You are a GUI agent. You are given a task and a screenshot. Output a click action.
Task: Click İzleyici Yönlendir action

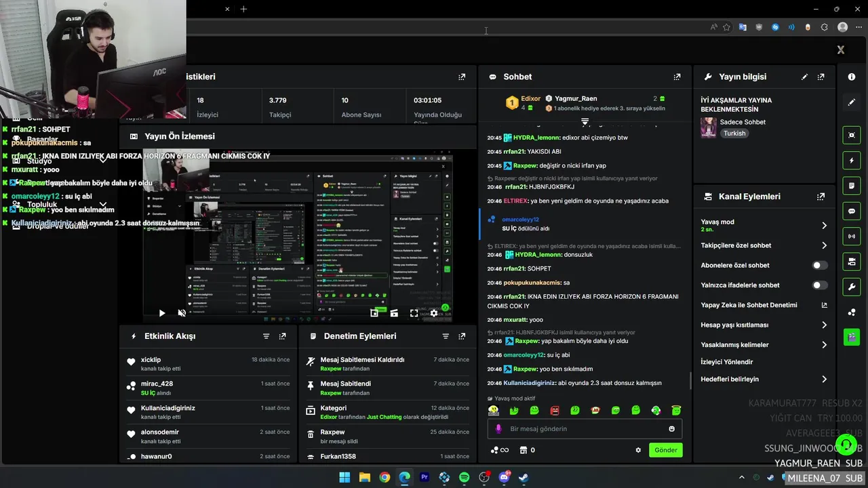tap(726, 362)
